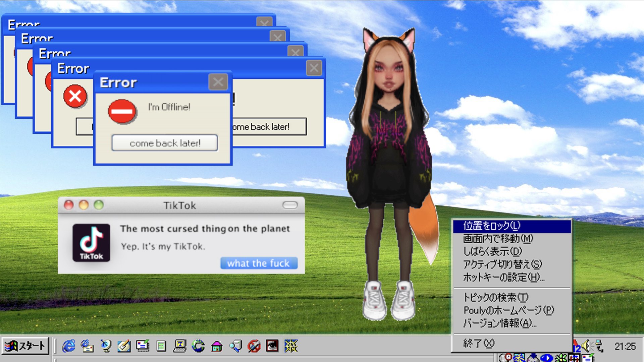The height and width of the screenshot is (362, 644).
Task: Click the TikTok logo in the TikTok dialog
Action: (91, 243)
